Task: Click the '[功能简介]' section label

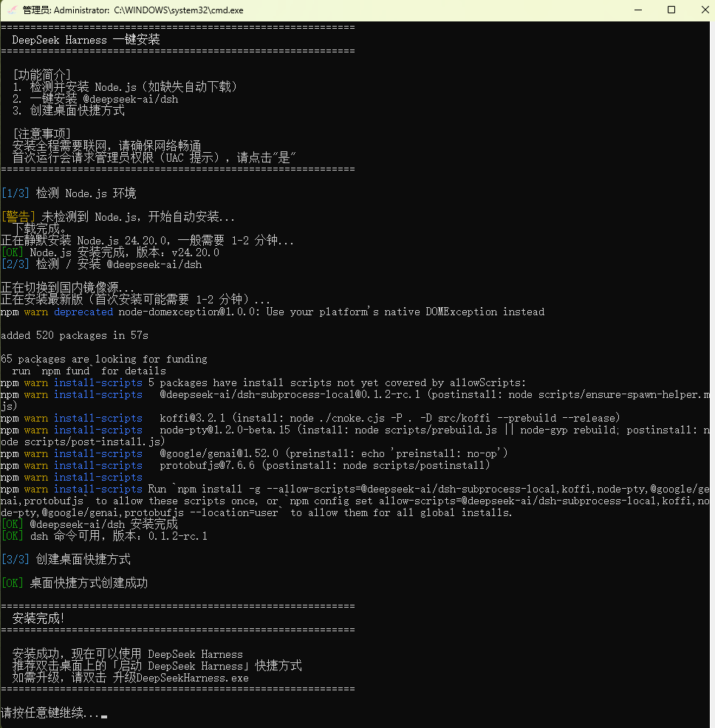Action: tap(42, 75)
